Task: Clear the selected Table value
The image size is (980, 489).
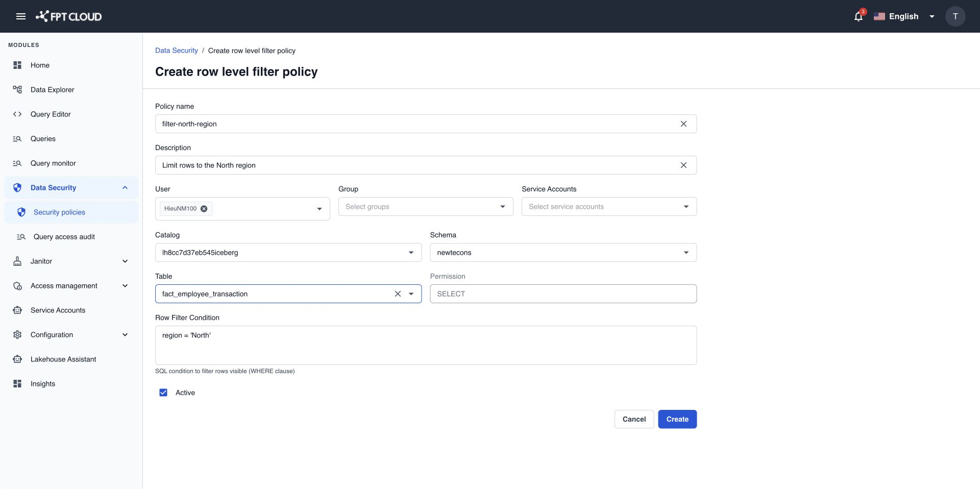Action: 398,294
